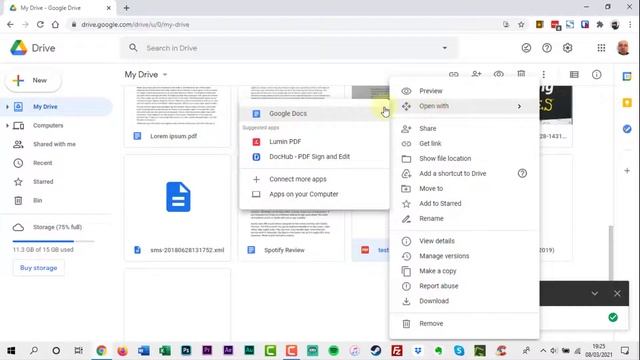Choose Rename in the context menu
Viewport: 640px width, 360px height.
464,219
